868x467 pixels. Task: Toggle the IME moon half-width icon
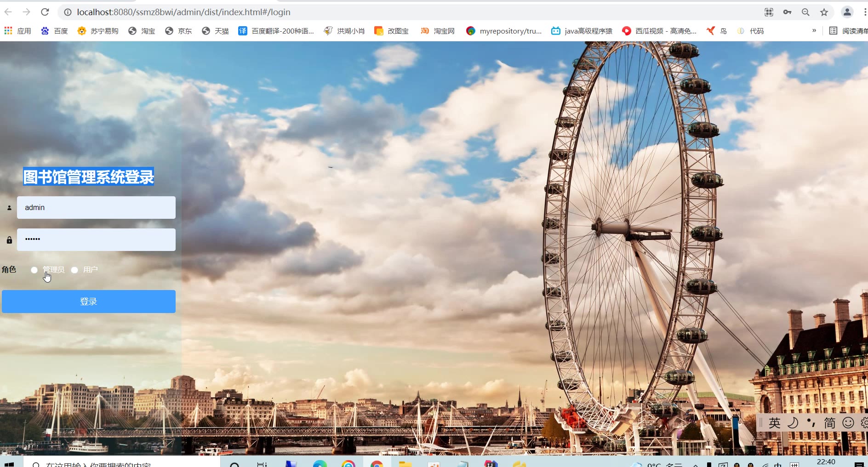click(x=793, y=423)
